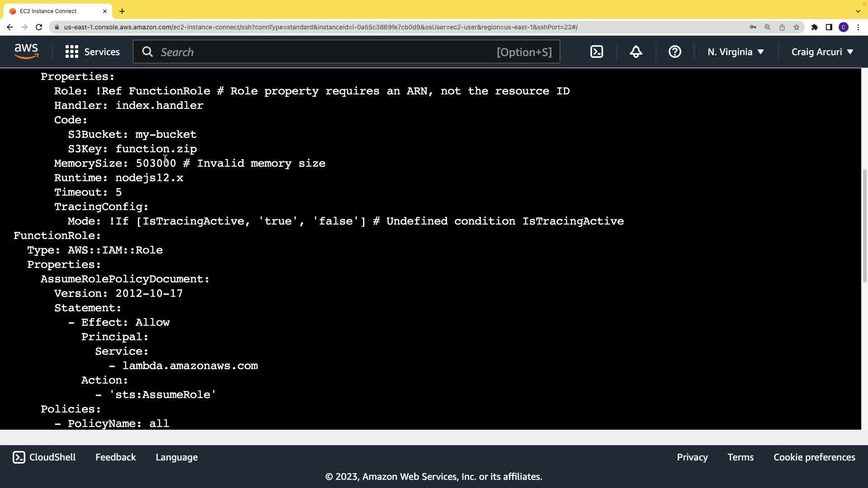This screenshot has width=868, height=488.
Task: Open the Language selector in the footer
Action: (x=176, y=457)
